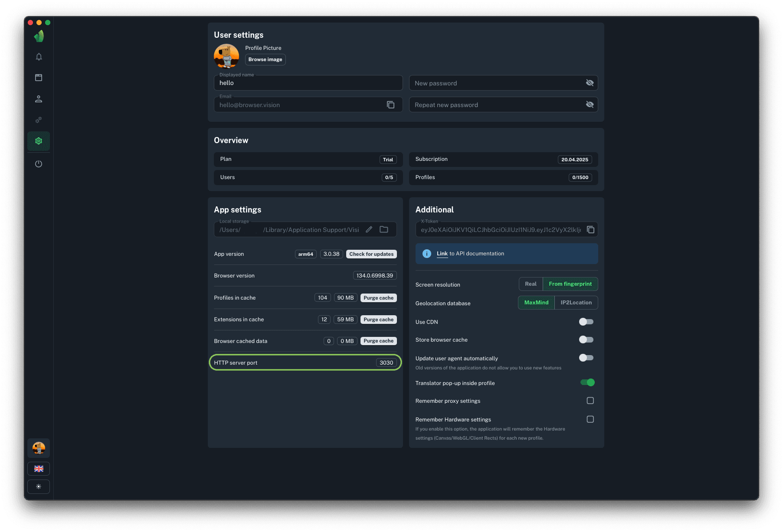Toggle light theme sun button
This screenshot has width=783, height=532.
click(x=39, y=486)
